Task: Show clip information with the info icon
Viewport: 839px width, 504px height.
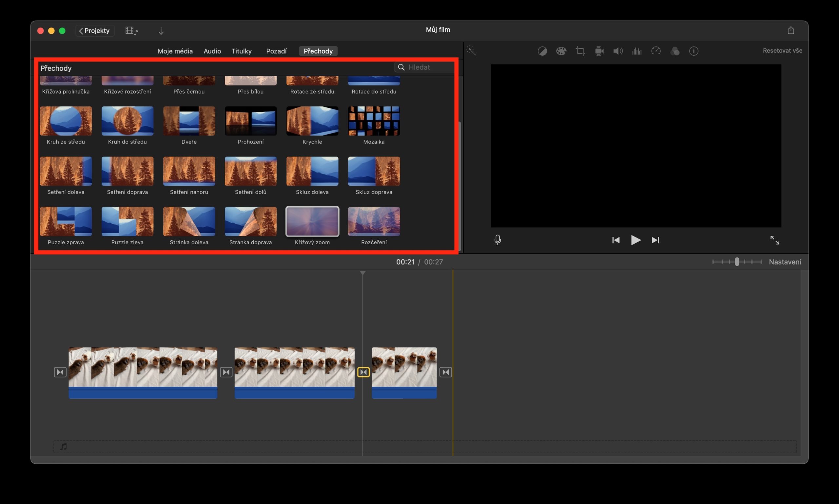Action: [693, 51]
